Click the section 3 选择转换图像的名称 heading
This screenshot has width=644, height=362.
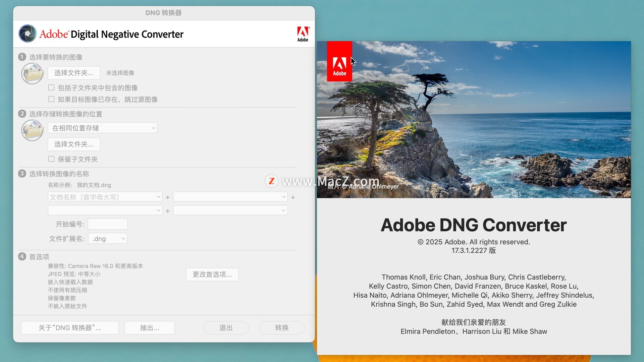tap(59, 174)
